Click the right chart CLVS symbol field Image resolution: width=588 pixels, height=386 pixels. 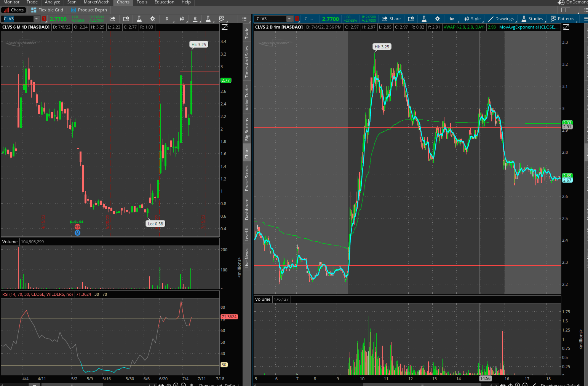tap(270, 19)
